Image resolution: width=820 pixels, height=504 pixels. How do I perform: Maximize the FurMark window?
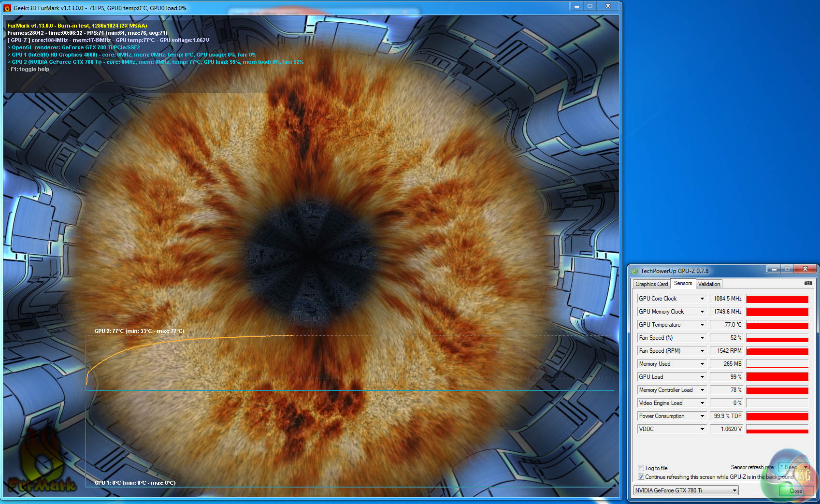click(x=590, y=6)
